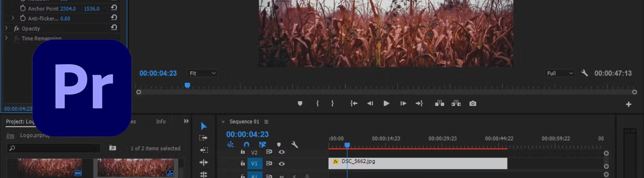Toggle V2 track visibility eye

click(x=282, y=152)
